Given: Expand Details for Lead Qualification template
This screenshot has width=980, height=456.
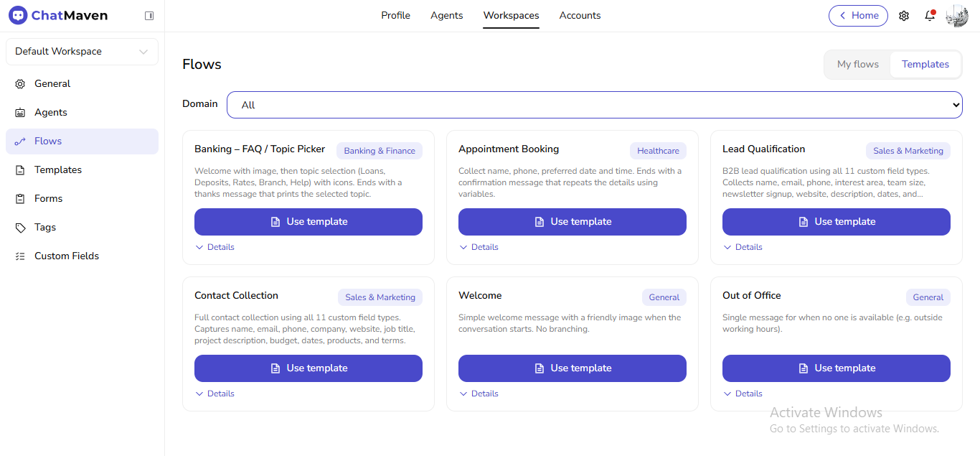Looking at the screenshot, I should click(x=743, y=247).
